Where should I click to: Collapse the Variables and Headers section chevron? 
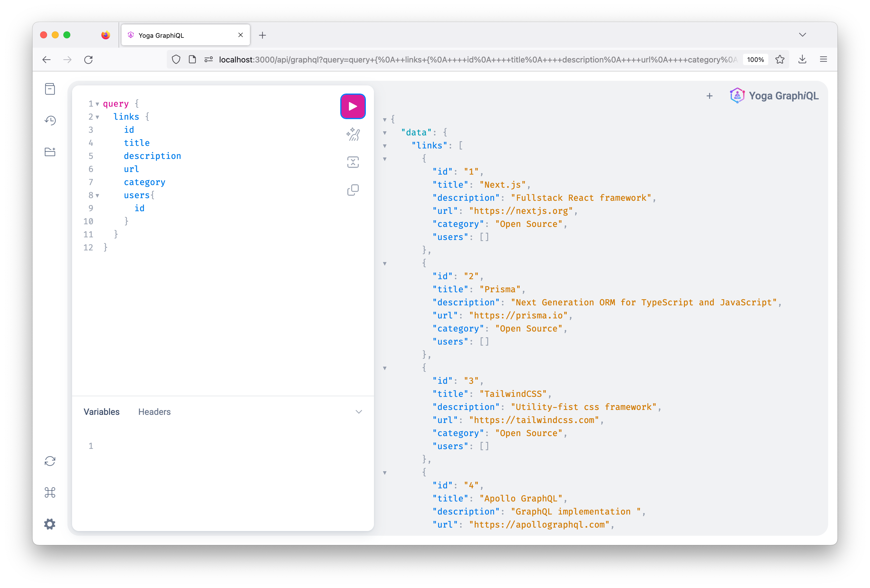[359, 412]
